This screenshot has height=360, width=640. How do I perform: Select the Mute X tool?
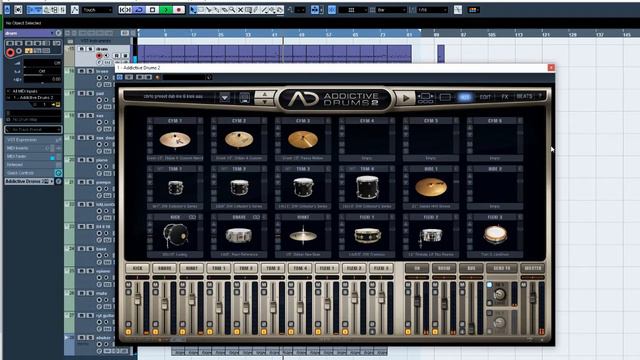click(x=240, y=9)
